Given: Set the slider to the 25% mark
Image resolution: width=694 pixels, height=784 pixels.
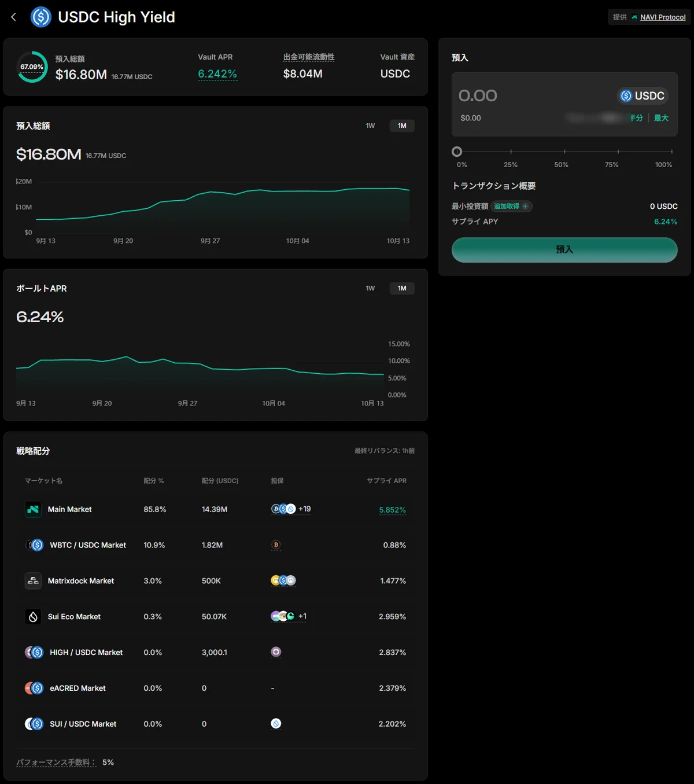Looking at the screenshot, I should (511, 152).
